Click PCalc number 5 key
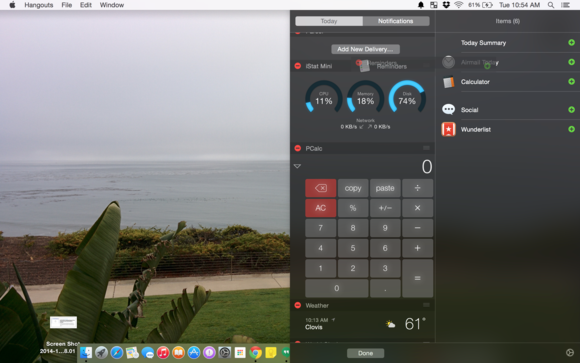The image size is (580, 363). (x=353, y=248)
